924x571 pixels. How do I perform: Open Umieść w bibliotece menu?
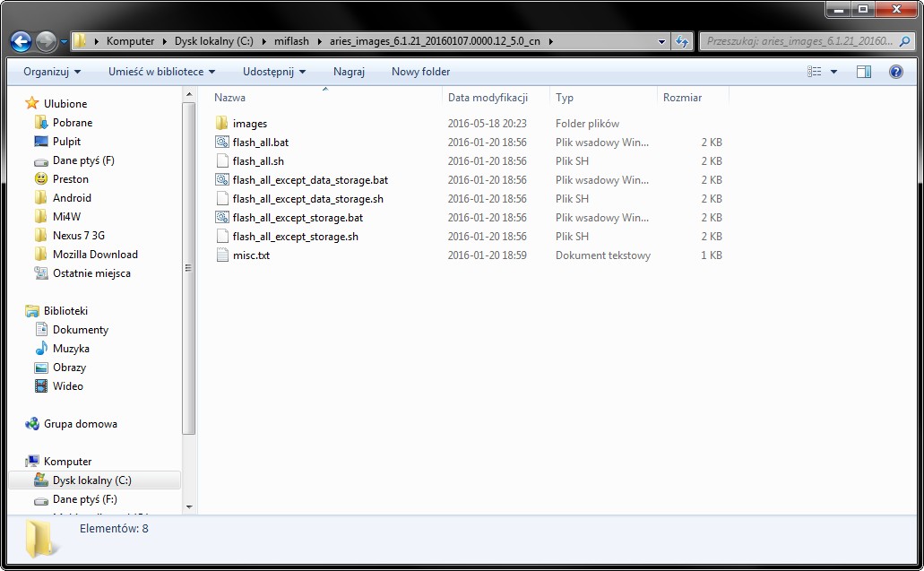[x=161, y=72]
